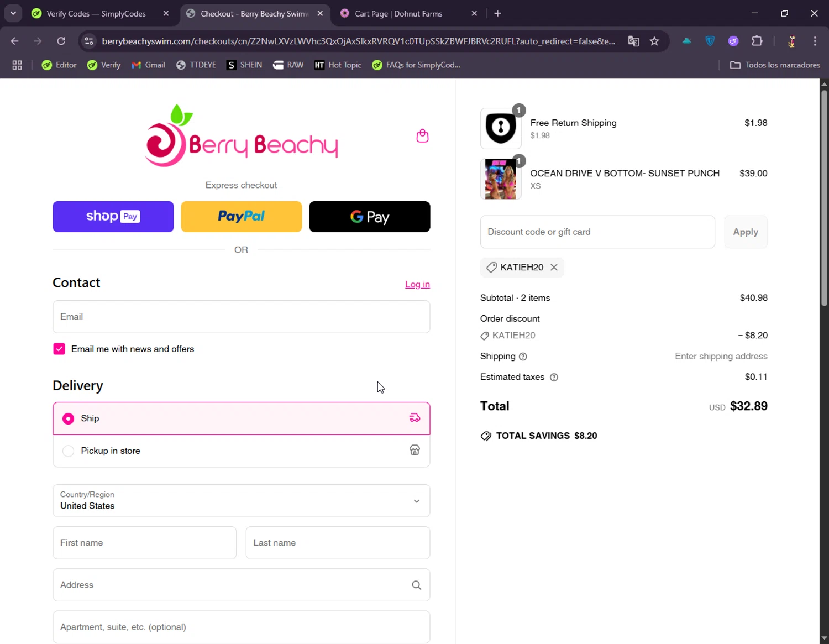Pay with Google Pay button
This screenshot has height=644, width=829.
pyautogui.click(x=370, y=217)
